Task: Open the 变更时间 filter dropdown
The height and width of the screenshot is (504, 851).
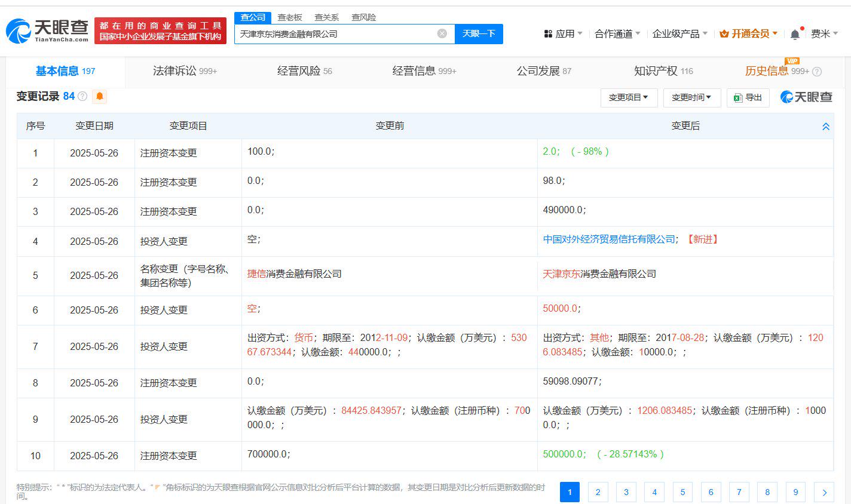Action: tap(691, 97)
